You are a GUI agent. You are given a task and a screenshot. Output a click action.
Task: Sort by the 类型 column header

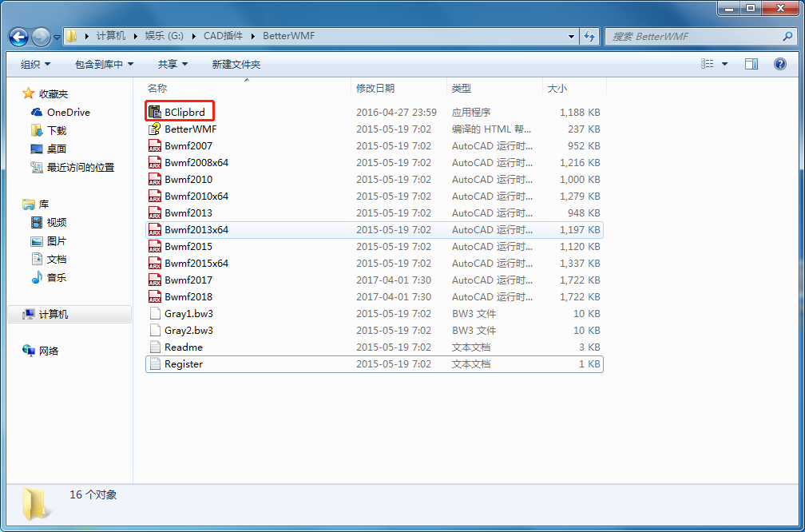[x=494, y=89]
